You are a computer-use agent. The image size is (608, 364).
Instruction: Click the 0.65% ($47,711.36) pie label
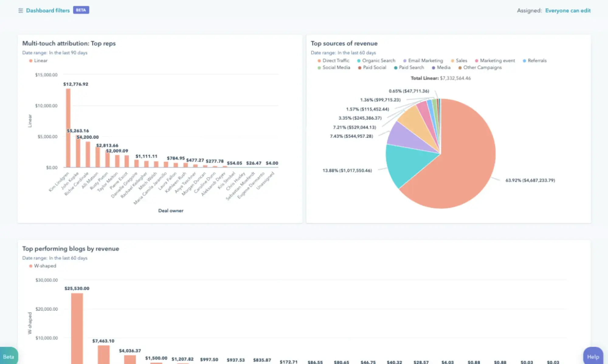[x=409, y=91]
